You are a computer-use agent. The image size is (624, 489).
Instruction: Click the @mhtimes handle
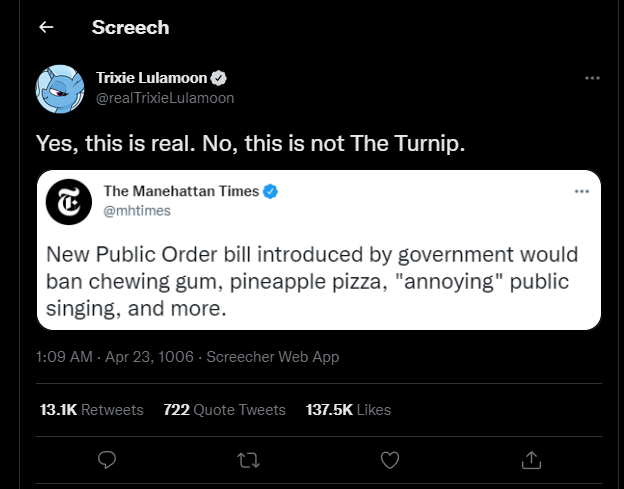point(137,210)
